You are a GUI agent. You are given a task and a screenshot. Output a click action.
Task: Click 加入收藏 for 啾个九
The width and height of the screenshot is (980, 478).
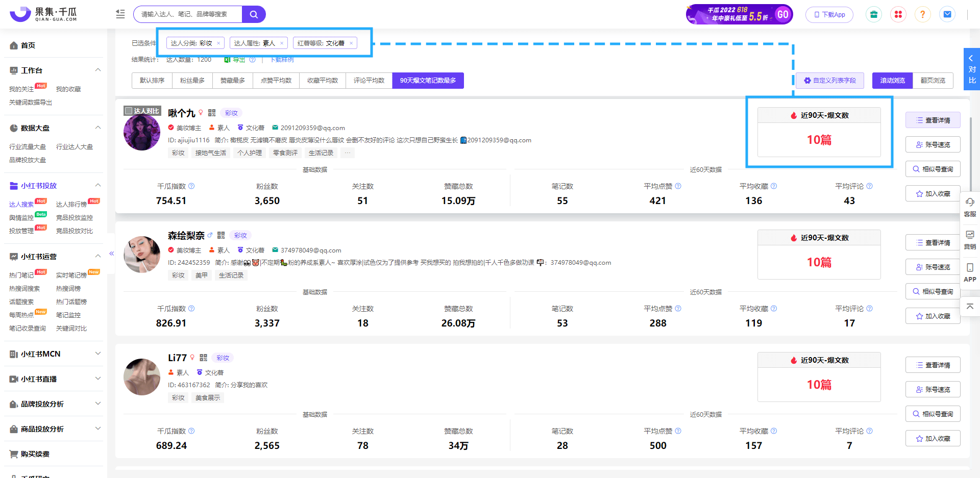pos(933,194)
